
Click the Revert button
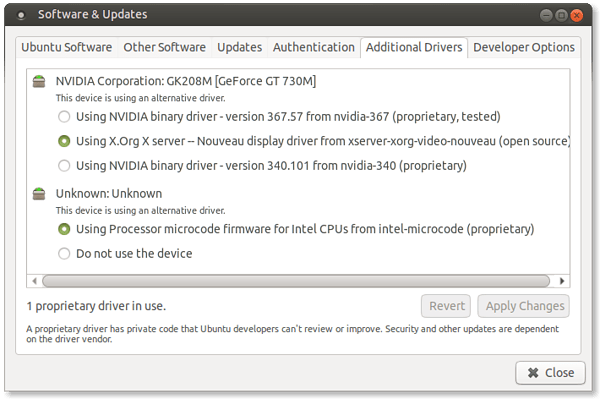coord(446,306)
